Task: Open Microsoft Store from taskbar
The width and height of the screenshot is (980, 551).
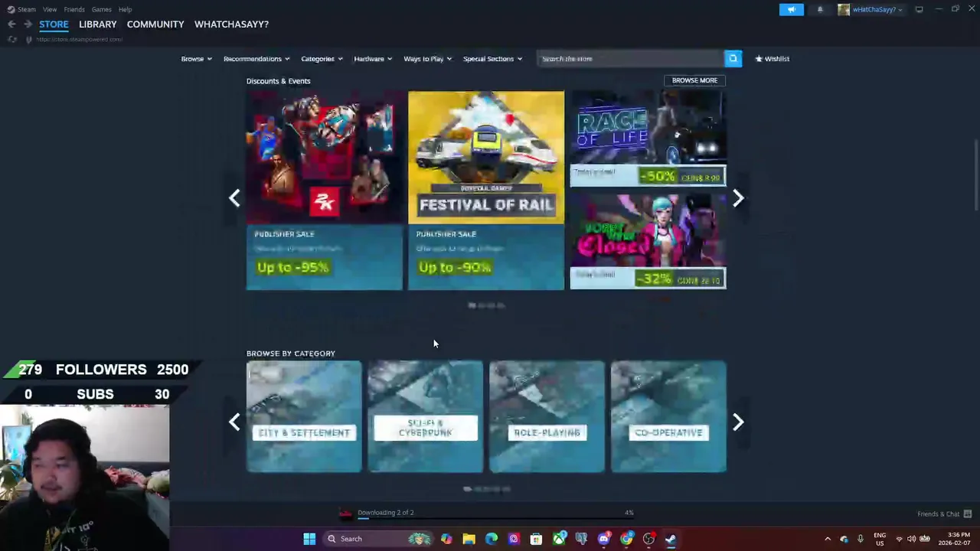Action: point(536,539)
